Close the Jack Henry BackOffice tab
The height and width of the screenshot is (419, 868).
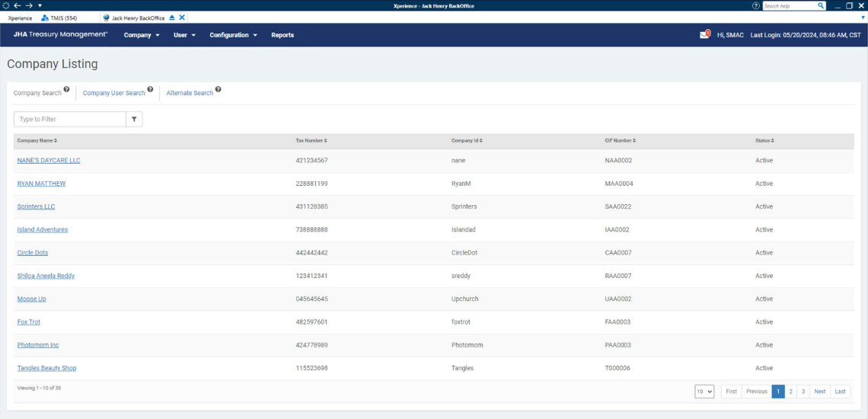tap(182, 18)
